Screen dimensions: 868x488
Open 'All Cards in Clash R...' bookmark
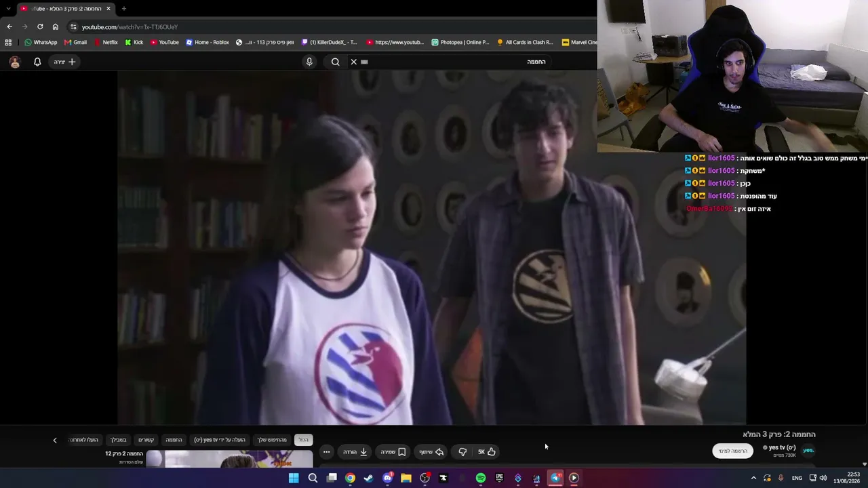pyautogui.click(x=526, y=42)
